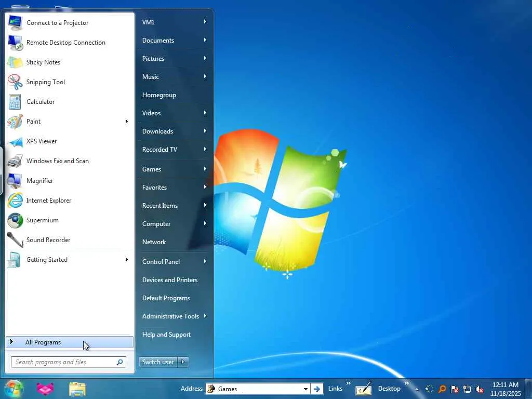This screenshot has width=532, height=399.
Task: Open the Games menu item
Action: (x=175, y=169)
